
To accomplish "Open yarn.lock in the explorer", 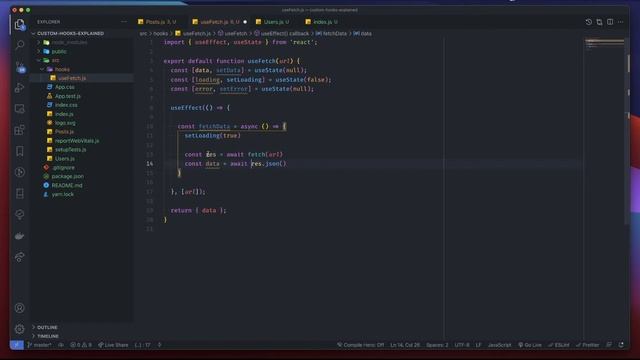I will tap(62, 194).
